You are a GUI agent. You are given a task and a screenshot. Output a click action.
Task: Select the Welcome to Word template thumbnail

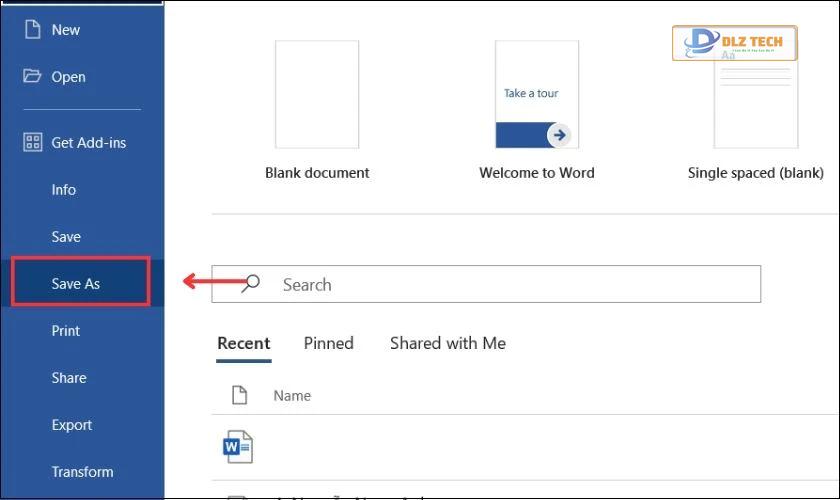537,94
